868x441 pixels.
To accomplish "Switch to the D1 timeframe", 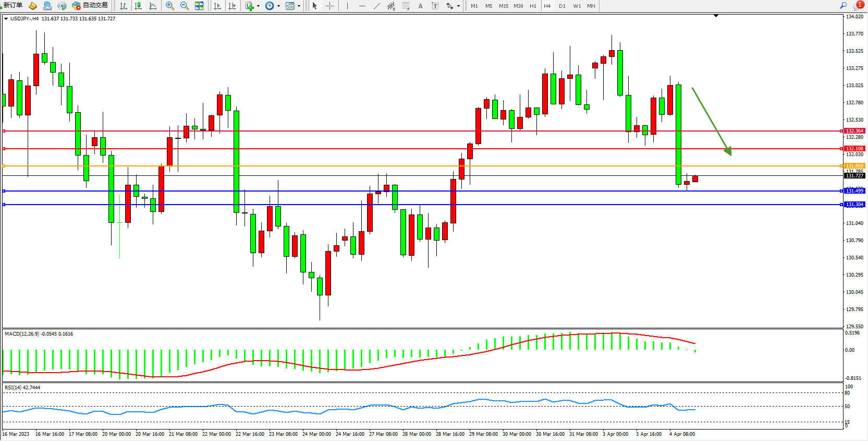I will (x=562, y=6).
